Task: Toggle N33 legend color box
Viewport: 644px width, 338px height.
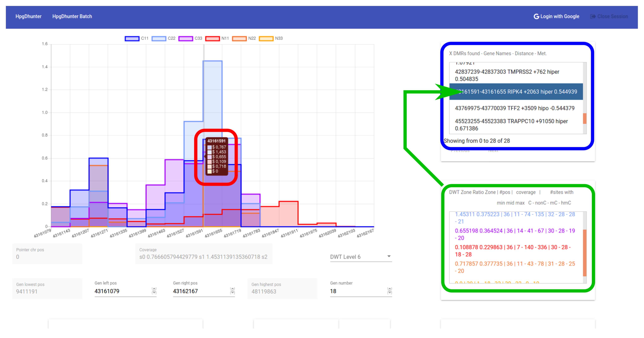Action: pyautogui.click(x=266, y=38)
